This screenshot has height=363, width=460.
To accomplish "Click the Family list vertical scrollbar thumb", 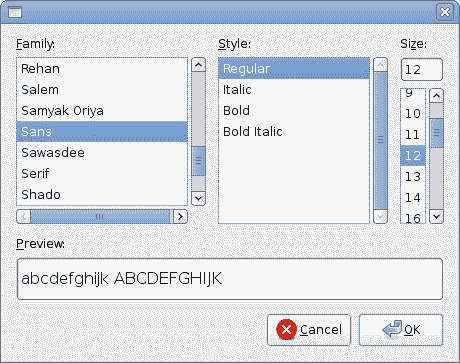I will point(199,161).
